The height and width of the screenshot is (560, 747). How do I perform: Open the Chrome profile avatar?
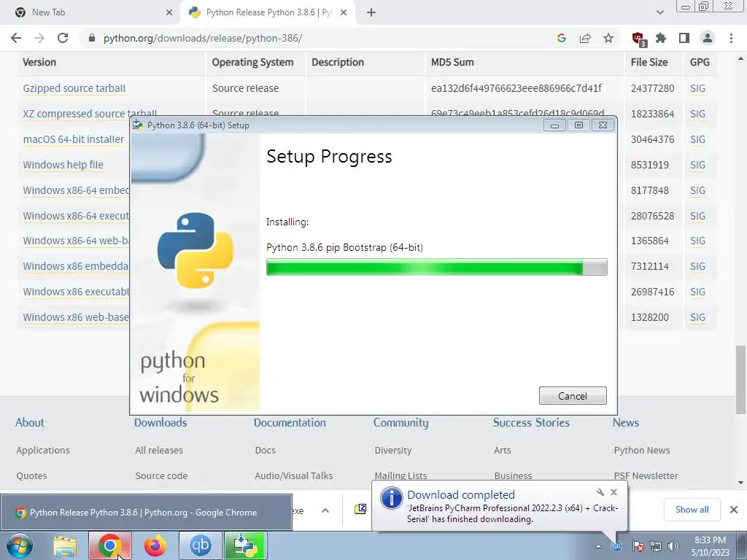click(x=708, y=38)
